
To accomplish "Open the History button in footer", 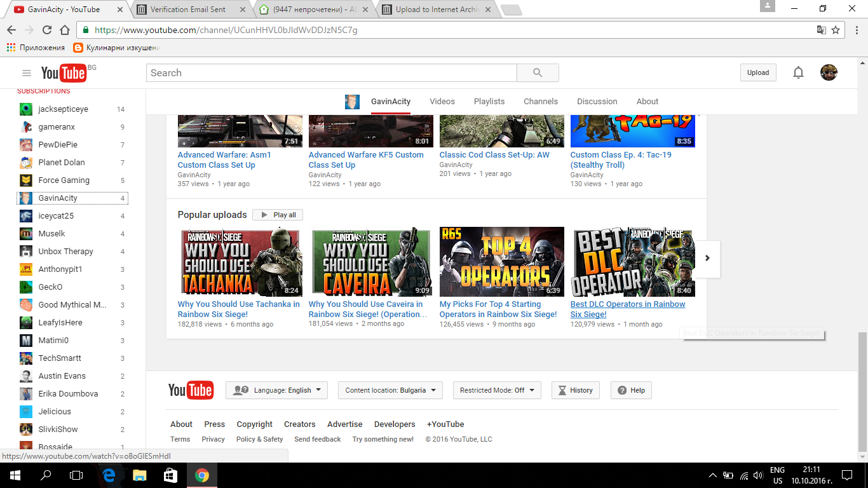I will click(575, 390).
